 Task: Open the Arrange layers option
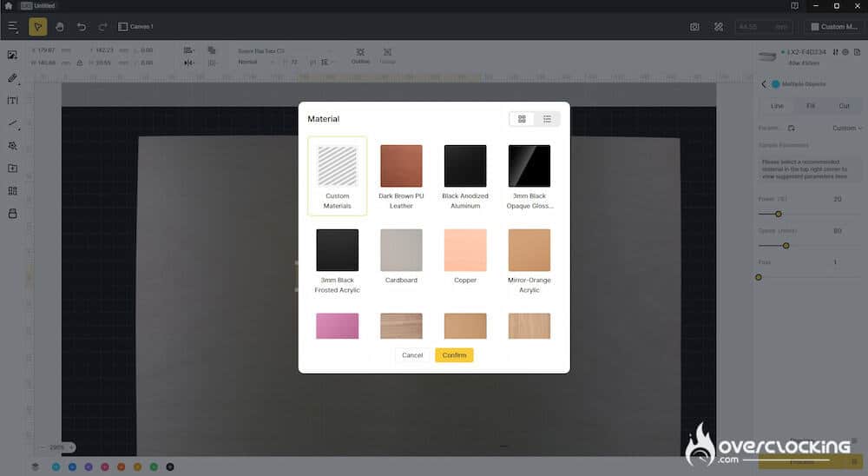(x=212, y=50)
